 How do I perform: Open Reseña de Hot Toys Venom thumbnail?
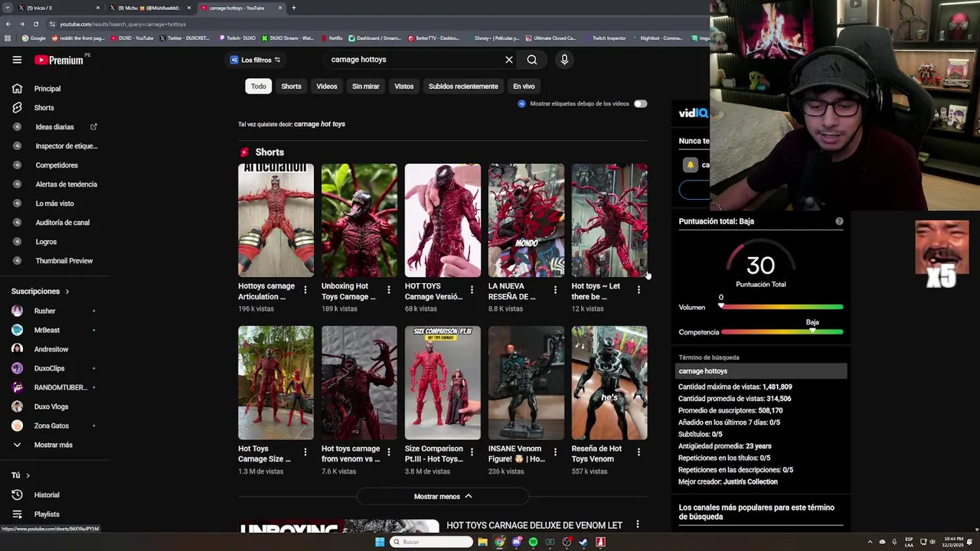[609, 383]
